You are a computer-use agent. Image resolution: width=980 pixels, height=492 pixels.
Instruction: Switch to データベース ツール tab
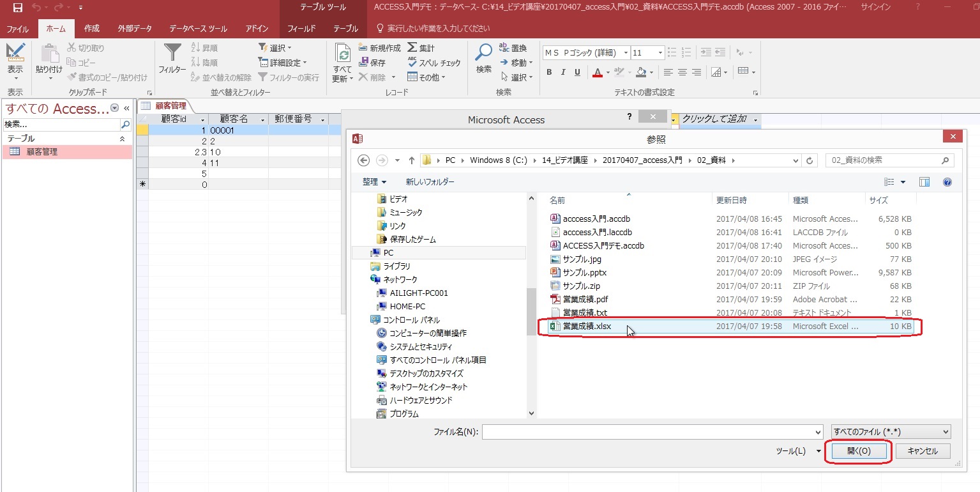[x=199, y=29]
